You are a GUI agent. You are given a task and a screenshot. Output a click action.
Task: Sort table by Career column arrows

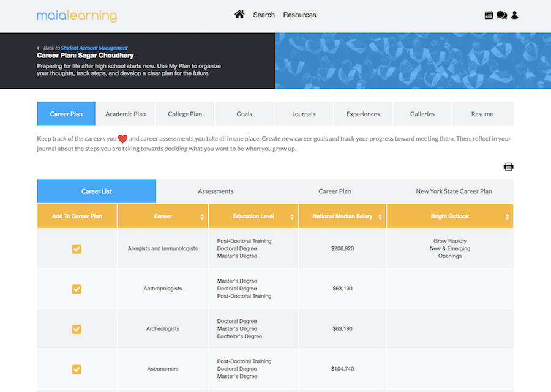(202, 216)
